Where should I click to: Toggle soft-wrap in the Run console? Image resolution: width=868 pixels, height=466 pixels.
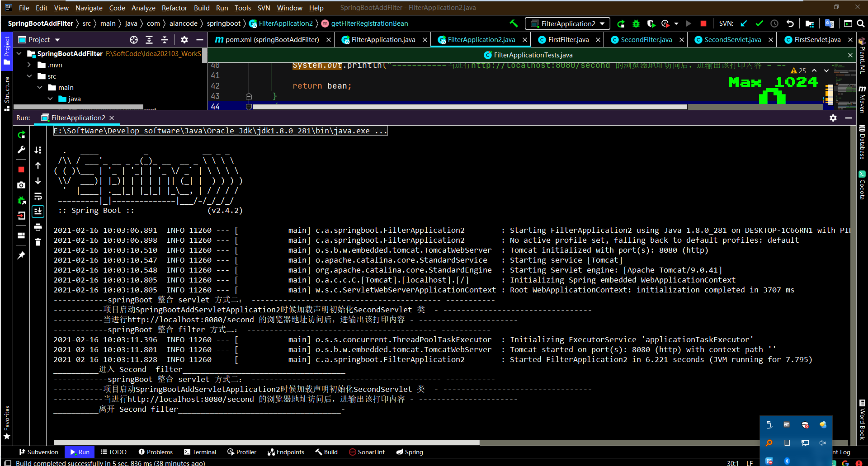point(38,196)
